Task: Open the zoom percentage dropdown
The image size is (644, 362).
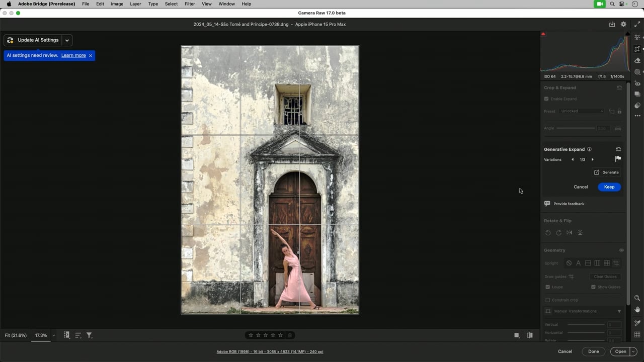Action: [53, 335]
